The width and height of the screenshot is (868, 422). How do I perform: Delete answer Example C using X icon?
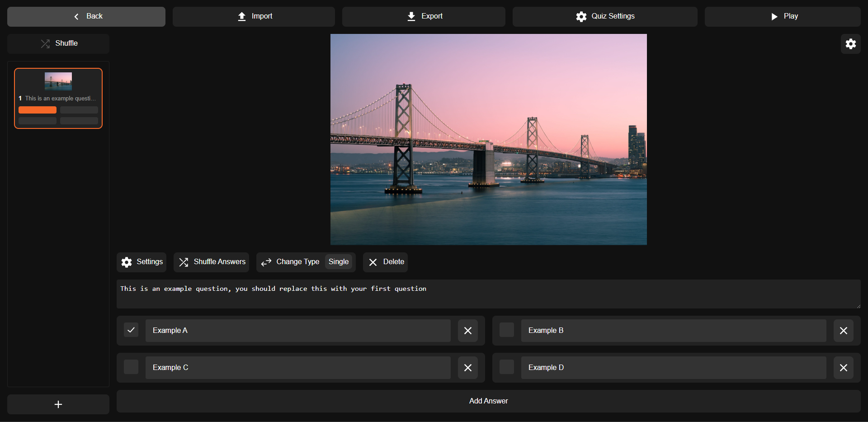pos(467,368)
